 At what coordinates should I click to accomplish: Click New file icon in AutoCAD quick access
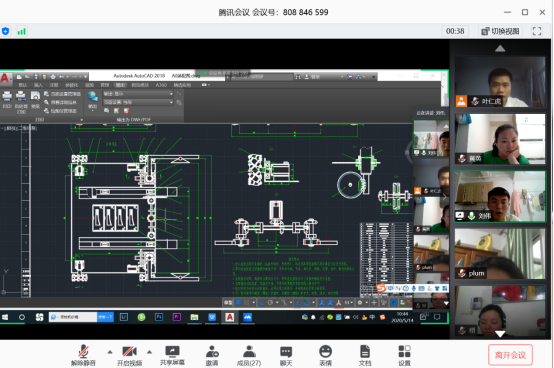tap(19, 77)
